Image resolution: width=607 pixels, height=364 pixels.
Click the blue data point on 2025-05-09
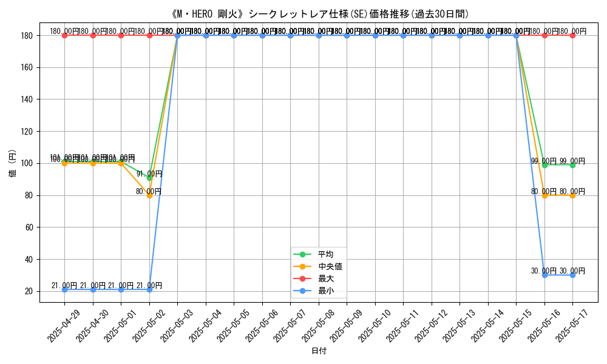tap(347, 36)
